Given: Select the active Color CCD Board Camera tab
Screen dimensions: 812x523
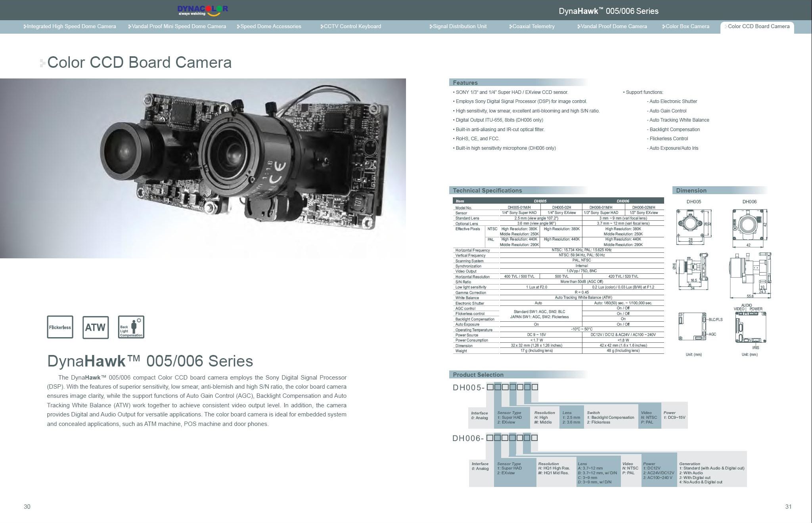Looking at the screenshot, I should 757,27.
